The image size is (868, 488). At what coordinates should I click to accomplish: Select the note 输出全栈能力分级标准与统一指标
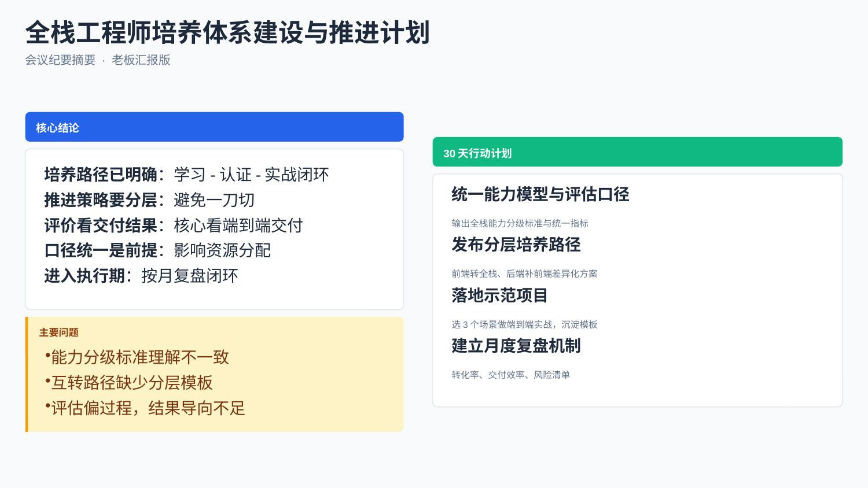(520, 223)
